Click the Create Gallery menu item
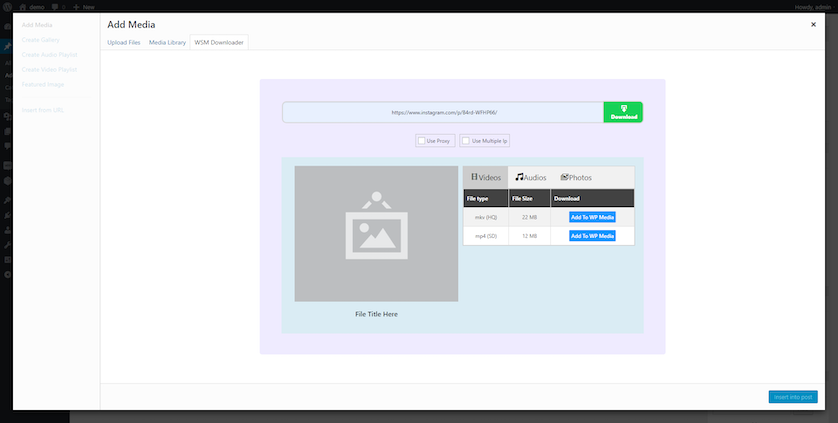 (41, 40)
